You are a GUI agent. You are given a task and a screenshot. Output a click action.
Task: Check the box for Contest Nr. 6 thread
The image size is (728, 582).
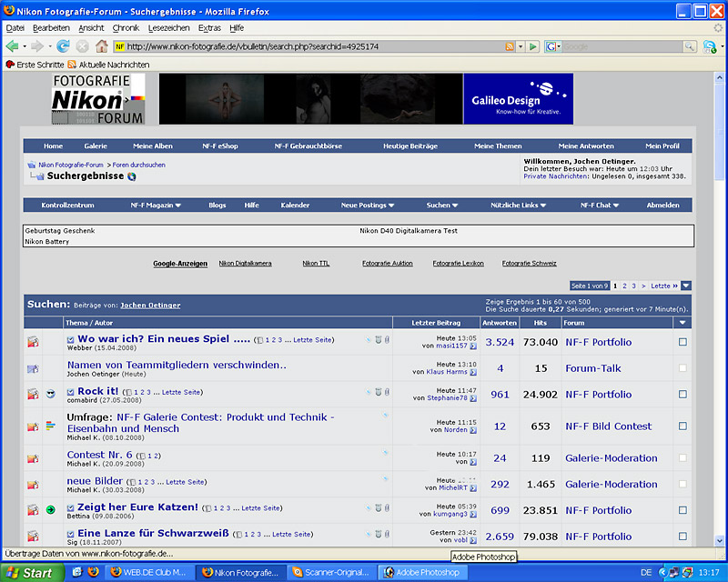coord(682,458)
